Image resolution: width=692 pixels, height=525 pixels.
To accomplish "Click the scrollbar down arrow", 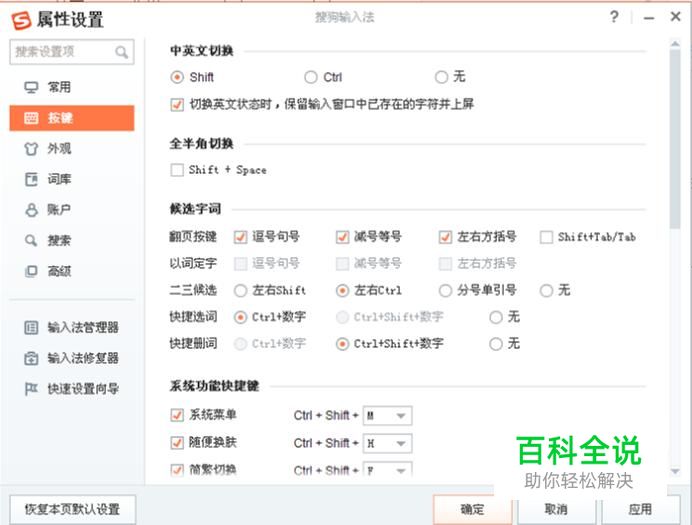I will pyautogui.click(x=675, y=472).
